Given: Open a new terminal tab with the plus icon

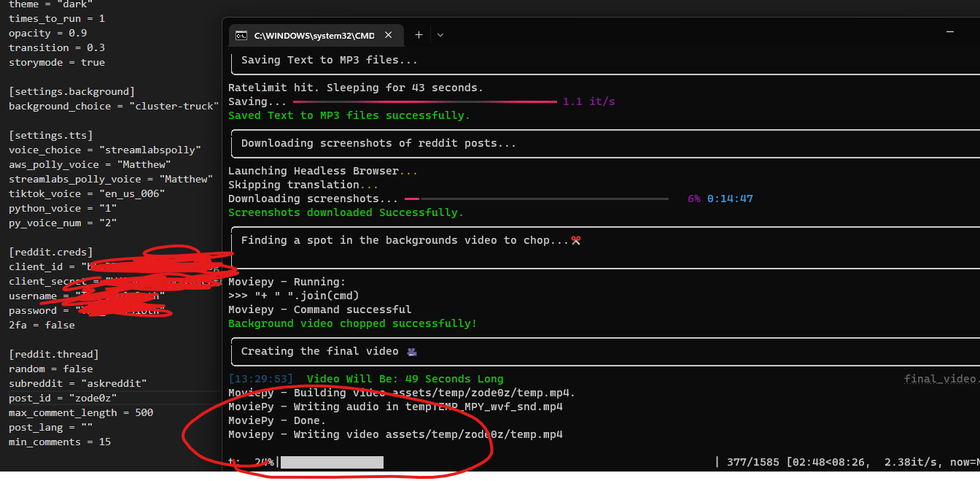Looking at the screenshot, I should pos(419,35).
